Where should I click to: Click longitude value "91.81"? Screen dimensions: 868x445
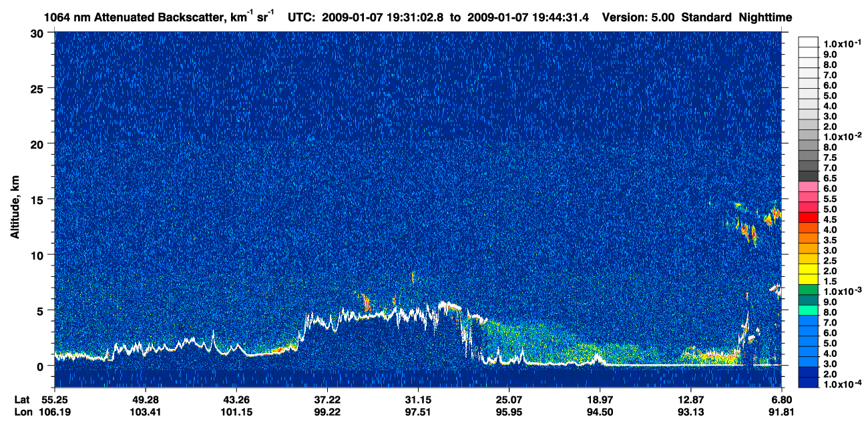[781, 411]
